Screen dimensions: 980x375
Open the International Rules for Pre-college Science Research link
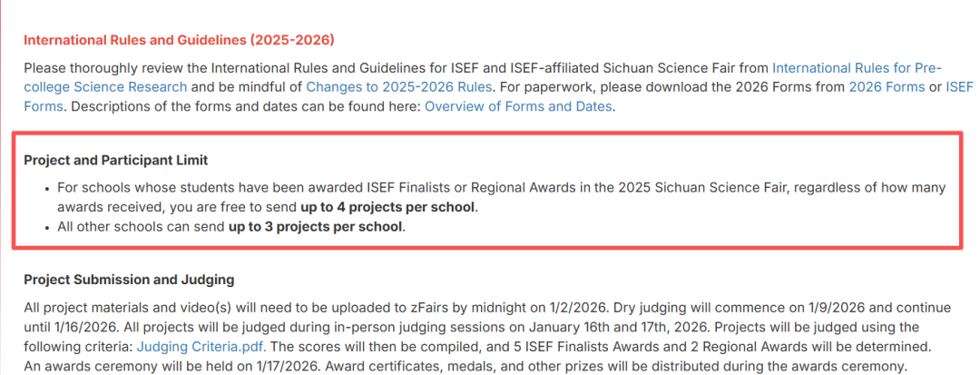tap(856, 68)
